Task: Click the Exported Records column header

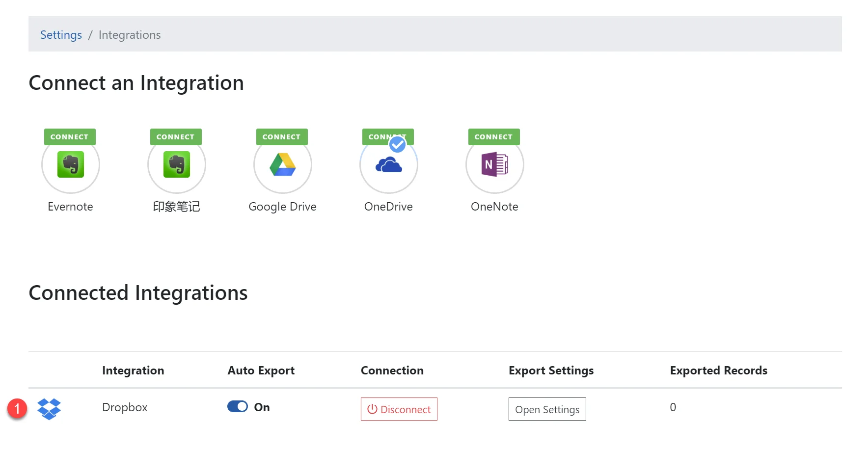Action: click(719, 371)
